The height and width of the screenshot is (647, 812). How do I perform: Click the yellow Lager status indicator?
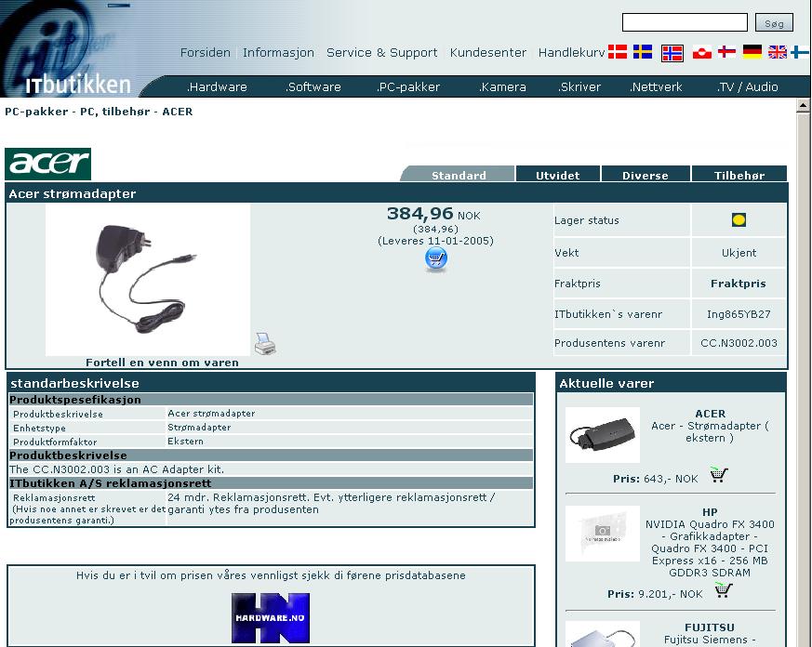[x=739, y=220]
